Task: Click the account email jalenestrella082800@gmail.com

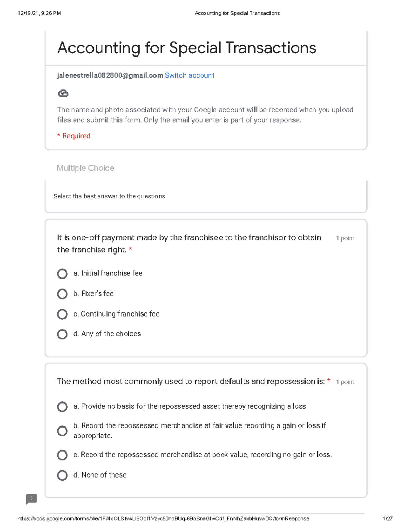Action: (x=110, y=75)
